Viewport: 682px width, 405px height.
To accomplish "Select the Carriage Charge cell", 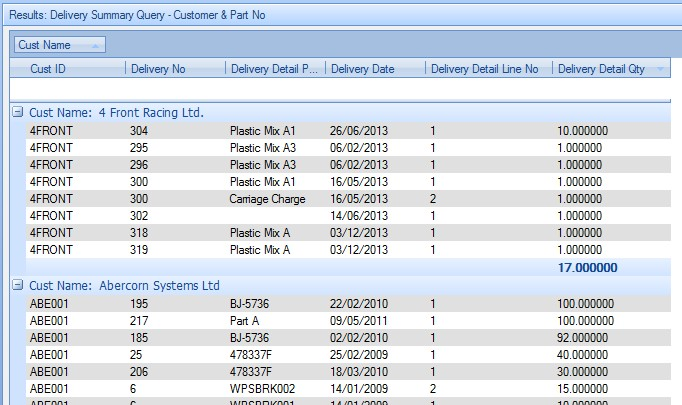I will [x=263, y=199].
